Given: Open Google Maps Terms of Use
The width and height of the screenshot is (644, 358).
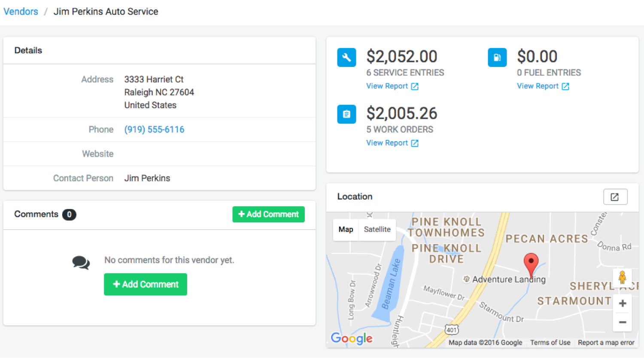Looking at the screenshot, I should pyautogui.click(x=550, y=343).
